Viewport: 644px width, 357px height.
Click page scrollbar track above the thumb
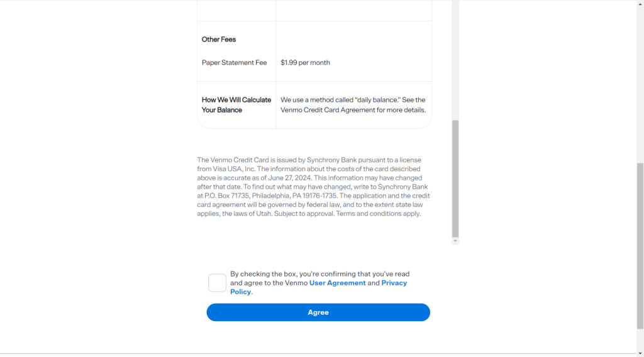tap(640, 84)
